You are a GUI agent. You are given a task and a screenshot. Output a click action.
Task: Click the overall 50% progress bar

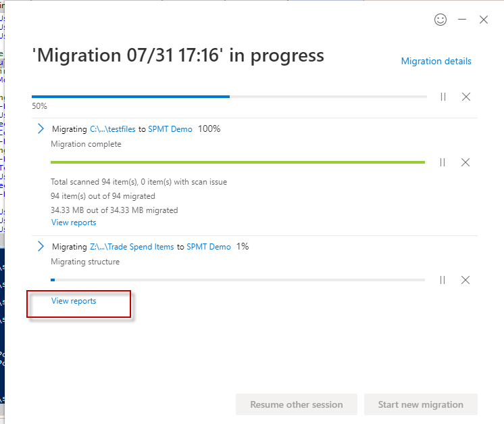pos(229,97)
